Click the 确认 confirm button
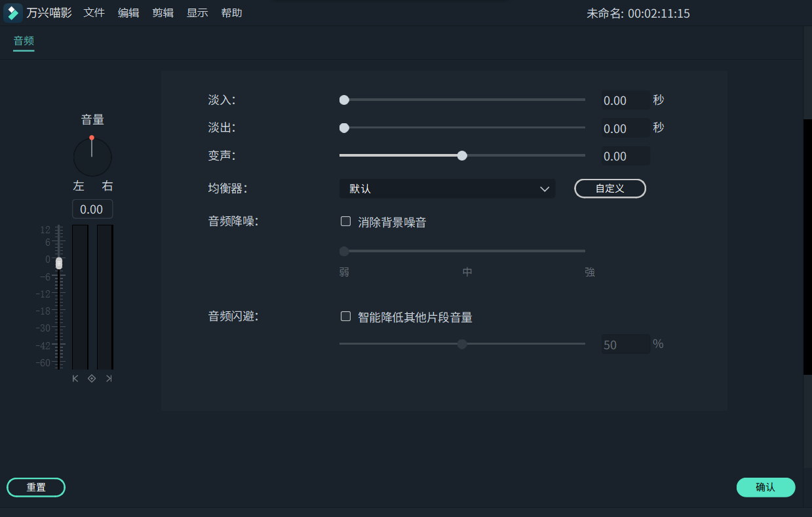 point(765,487)
